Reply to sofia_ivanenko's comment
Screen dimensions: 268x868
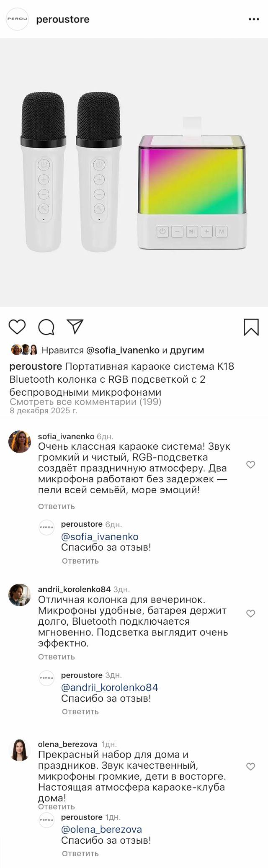click(57, 506)
